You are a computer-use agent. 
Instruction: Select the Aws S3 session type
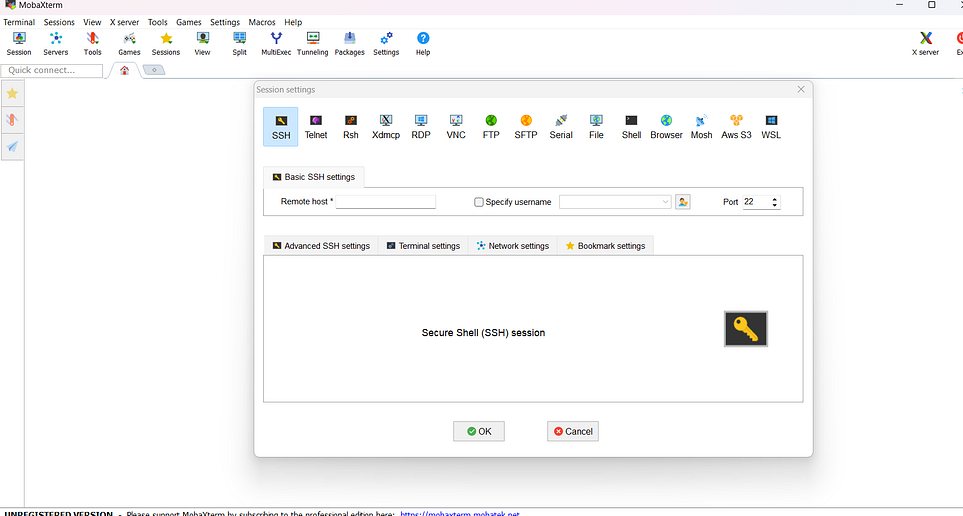coord(736,127)
